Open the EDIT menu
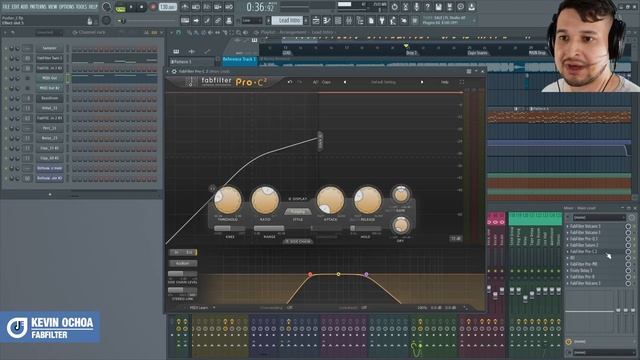The height and width of the screenshot is (360, 640). [15, 7]
